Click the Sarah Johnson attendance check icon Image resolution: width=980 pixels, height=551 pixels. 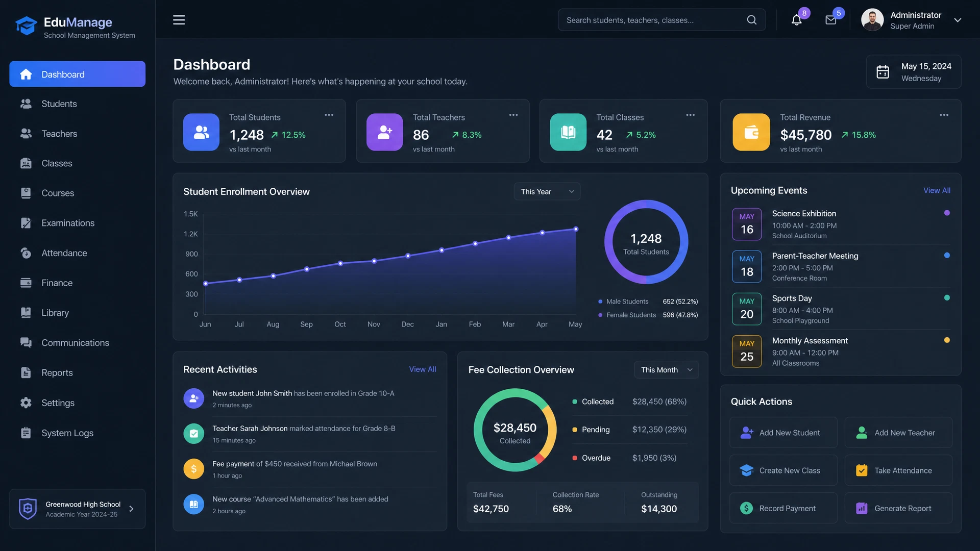click(x=193, y=434)
